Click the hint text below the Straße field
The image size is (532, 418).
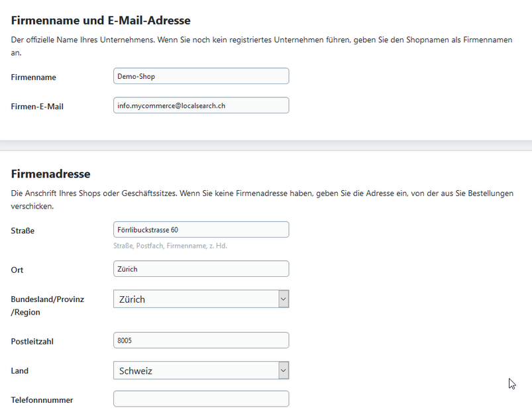[x=170, y=246]
